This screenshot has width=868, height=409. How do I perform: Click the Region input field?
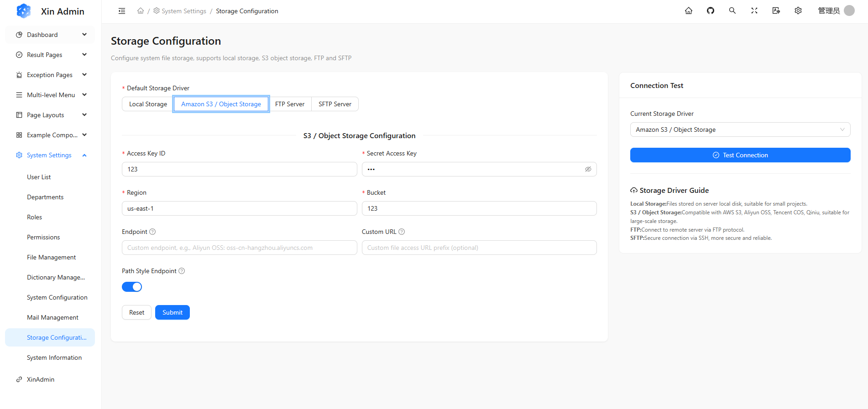(239, 208)
